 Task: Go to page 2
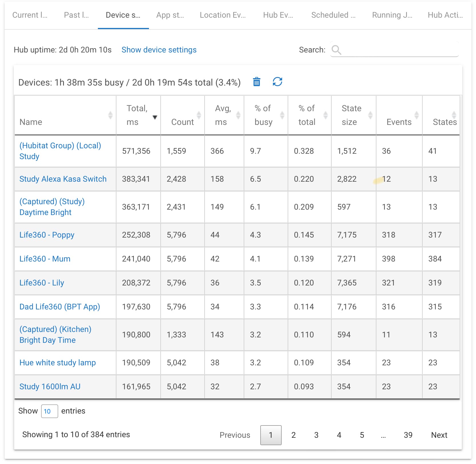click(x=293, y=435)
